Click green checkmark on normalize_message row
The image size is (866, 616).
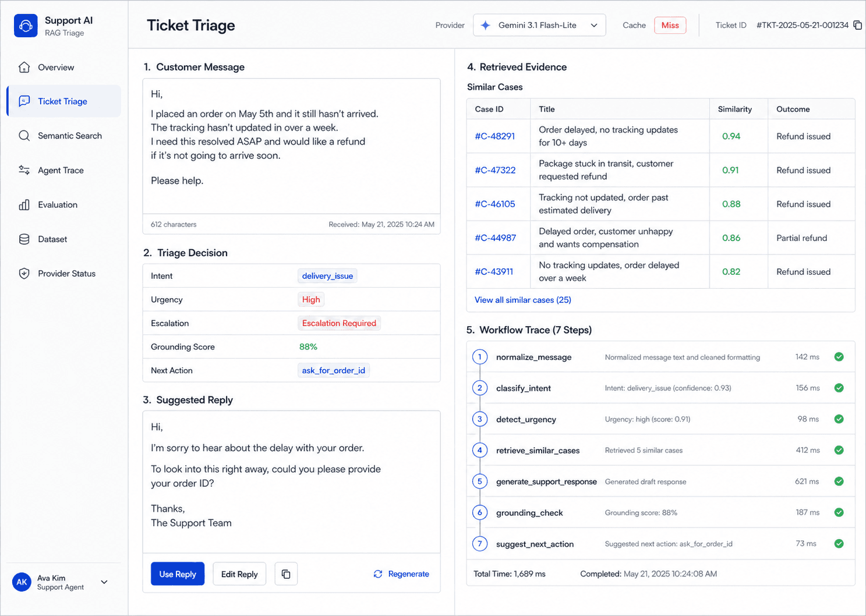click(839, 357)
